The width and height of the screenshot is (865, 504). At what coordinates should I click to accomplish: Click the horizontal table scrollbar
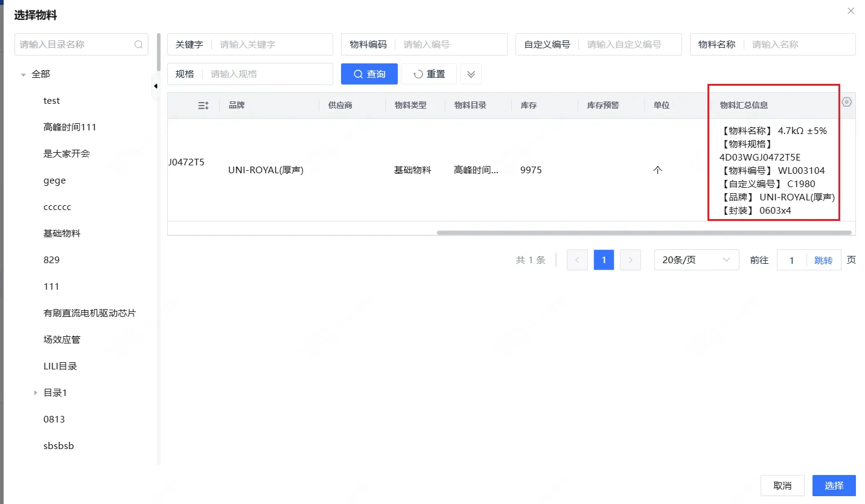(x=643, y=232)
